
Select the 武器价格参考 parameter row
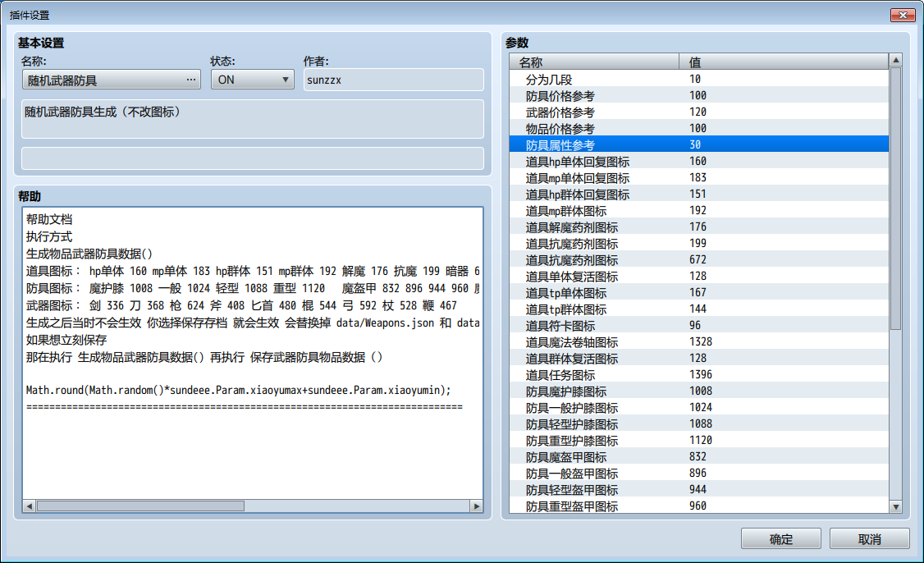pos(699,112)
